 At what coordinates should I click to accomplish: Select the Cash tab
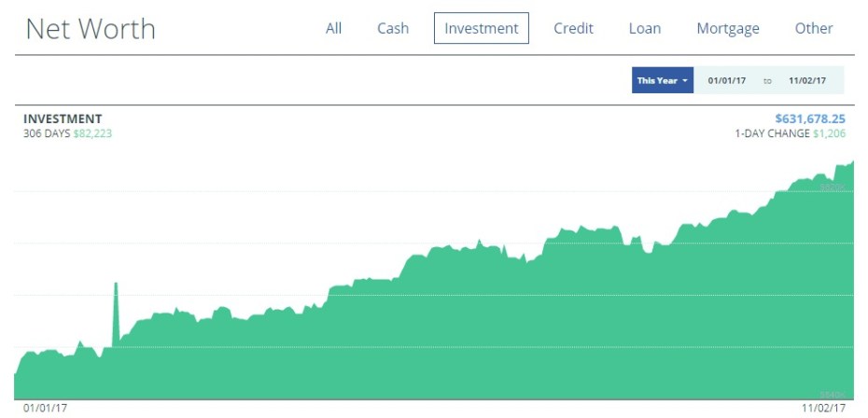[x=393, y=29]
